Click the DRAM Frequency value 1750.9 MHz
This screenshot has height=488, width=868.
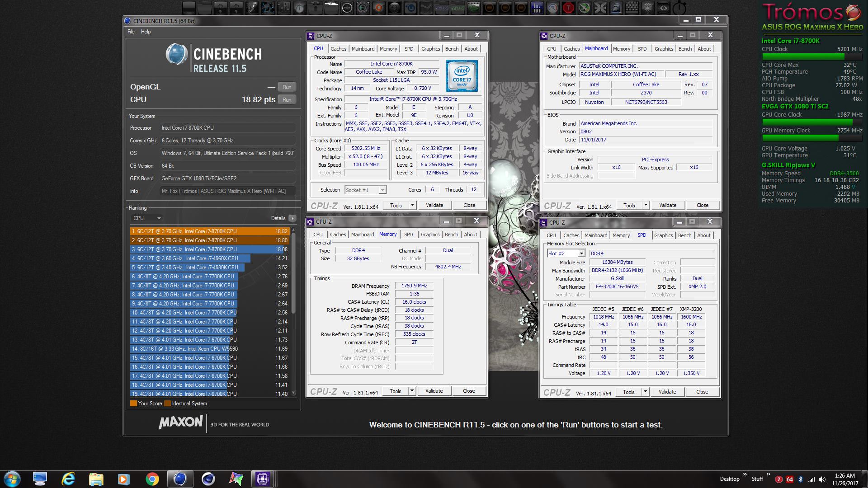click(414, 286)
